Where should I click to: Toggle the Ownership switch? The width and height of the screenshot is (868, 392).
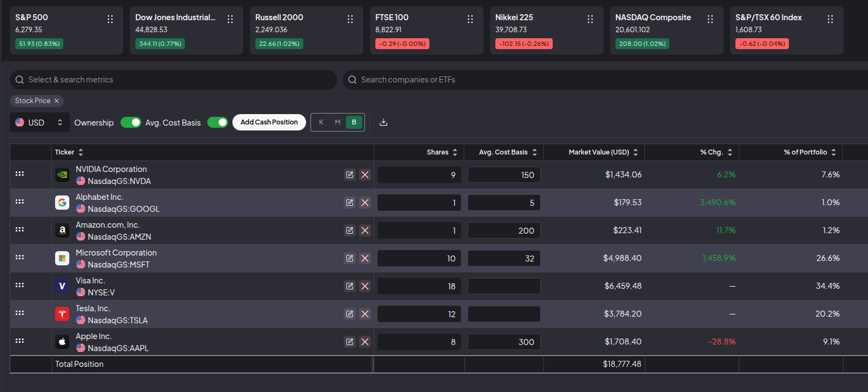click(131, 122)
